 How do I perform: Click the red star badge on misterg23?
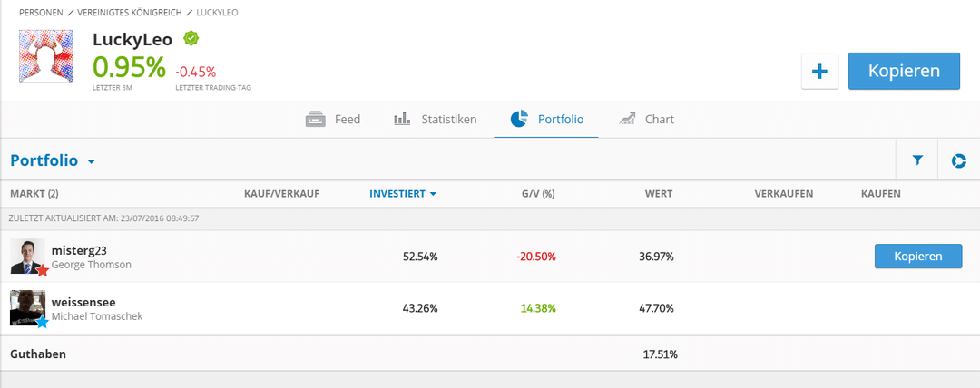(42, 270)
